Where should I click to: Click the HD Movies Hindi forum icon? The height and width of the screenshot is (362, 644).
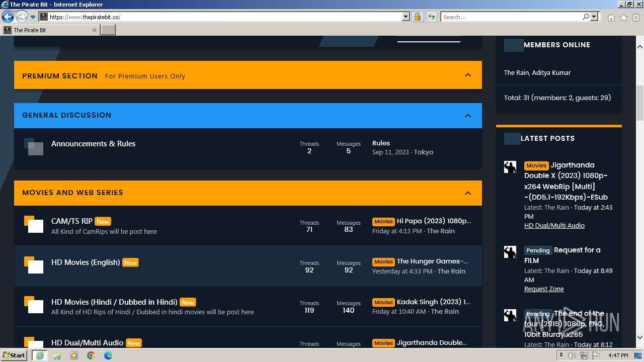pyautogui.click(x=34, y=305)
